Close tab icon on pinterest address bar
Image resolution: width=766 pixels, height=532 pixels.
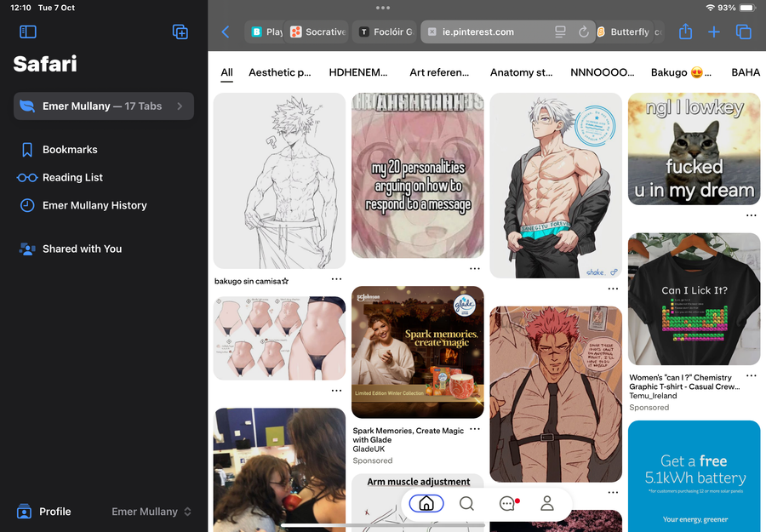(432, 31)
